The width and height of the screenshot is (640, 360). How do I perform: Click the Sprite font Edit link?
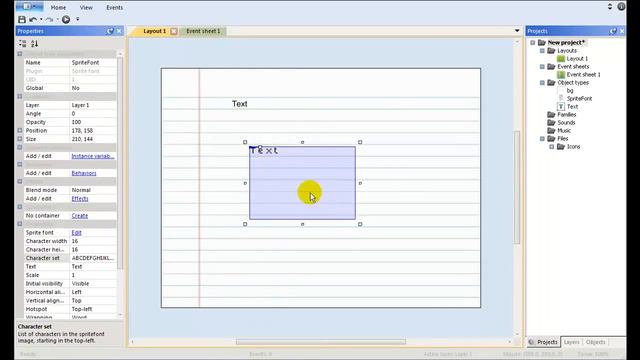point(76,233)
